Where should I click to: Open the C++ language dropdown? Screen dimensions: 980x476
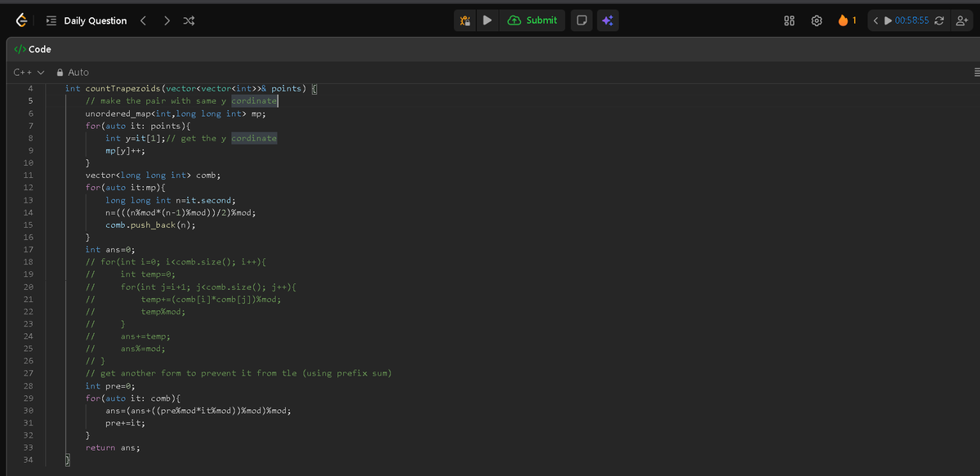[x=28, y=73]
